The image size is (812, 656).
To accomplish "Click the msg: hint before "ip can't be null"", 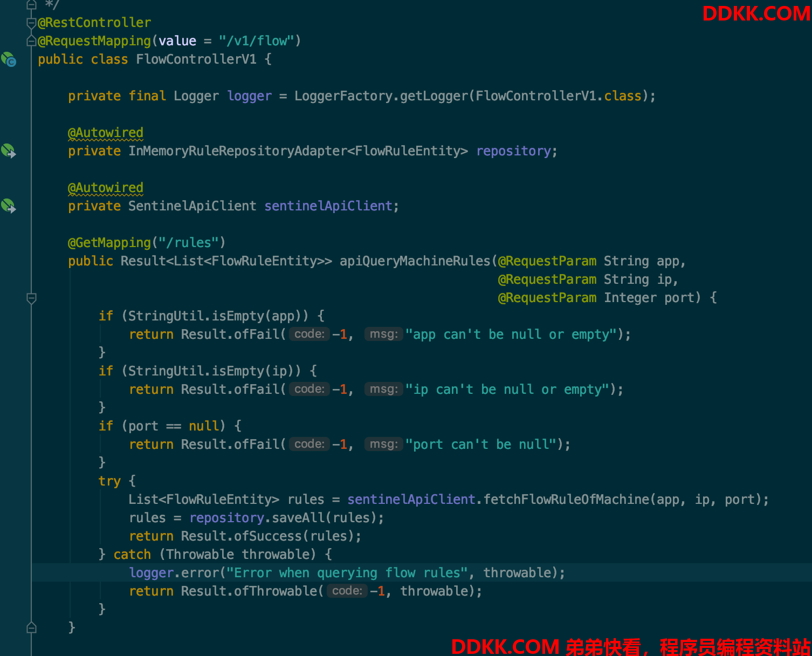I will 384,389.
